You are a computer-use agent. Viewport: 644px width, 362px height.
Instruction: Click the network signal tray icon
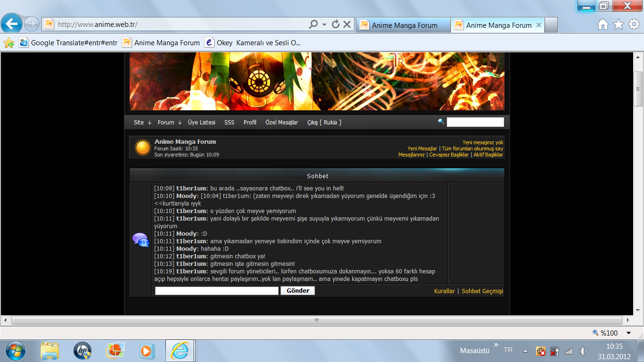pos(569,351)
